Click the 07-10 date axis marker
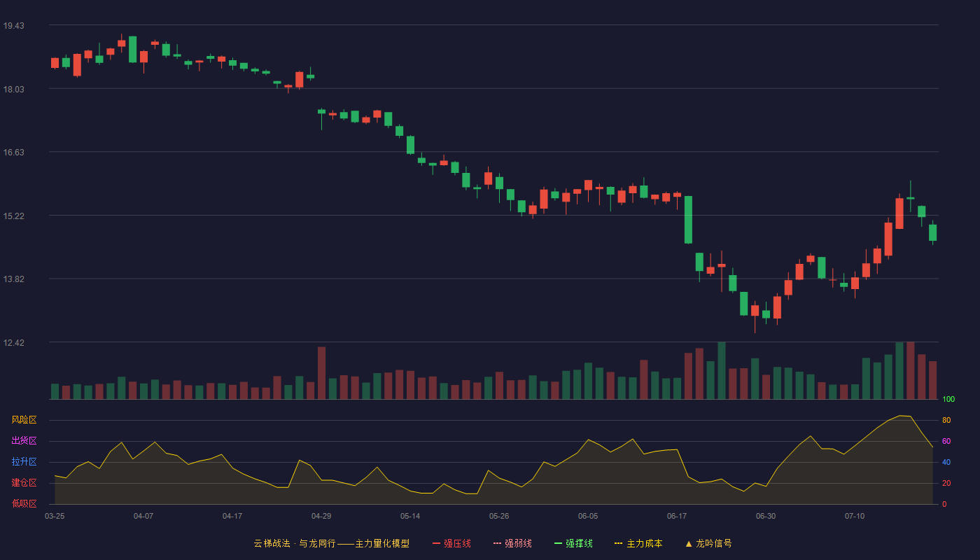980x560 pixels. click(855, 516)
